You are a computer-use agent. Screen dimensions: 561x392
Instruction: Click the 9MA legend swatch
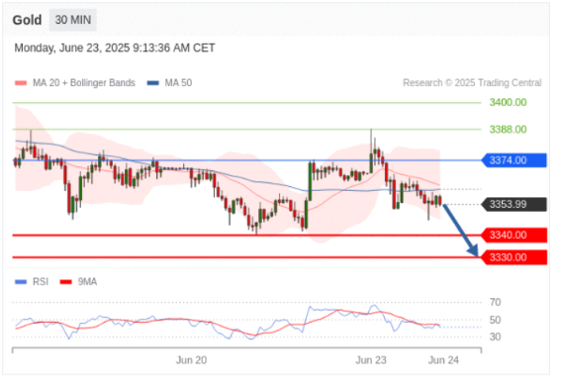[x=66, y=282]
